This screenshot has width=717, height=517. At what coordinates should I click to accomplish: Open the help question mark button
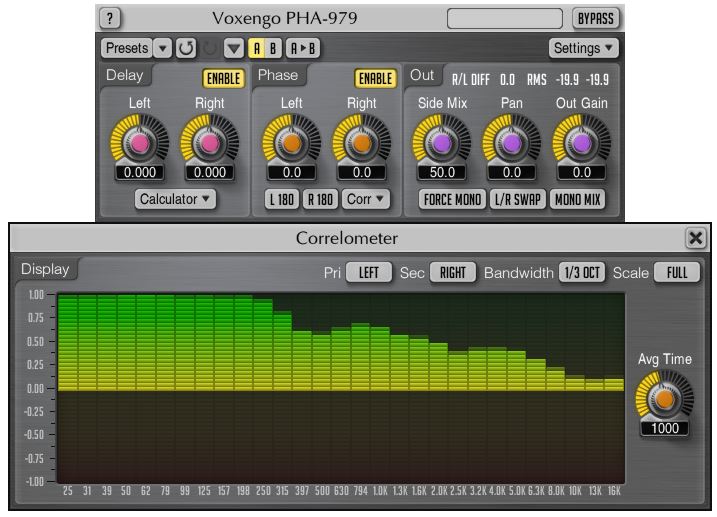pyautogui.click(x=110, y=19)
